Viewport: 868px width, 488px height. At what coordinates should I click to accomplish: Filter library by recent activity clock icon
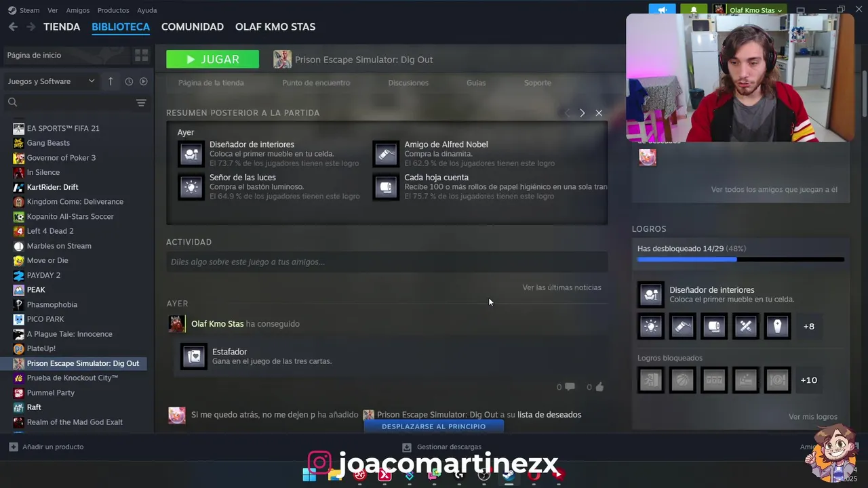click(x=129, y=81)
